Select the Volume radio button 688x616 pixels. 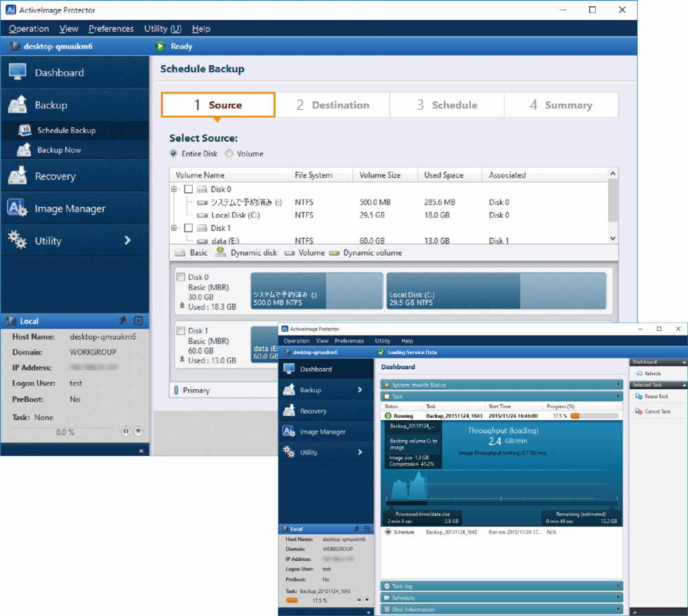229,153
